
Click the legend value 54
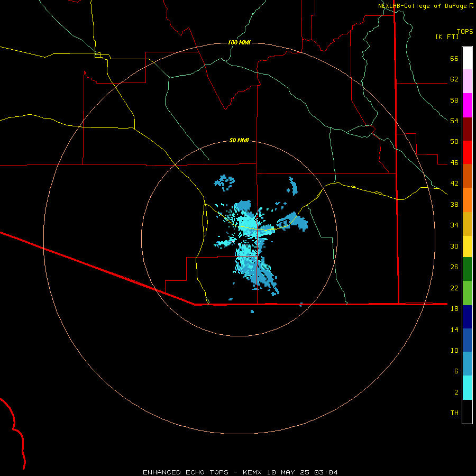(454, 121)
